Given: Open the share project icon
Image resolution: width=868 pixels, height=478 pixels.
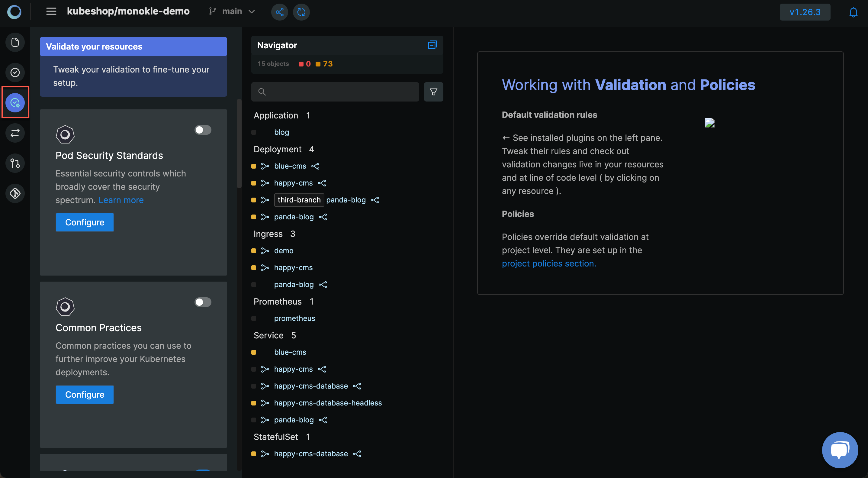Looking at the screenshot, I should click(279, 12).
